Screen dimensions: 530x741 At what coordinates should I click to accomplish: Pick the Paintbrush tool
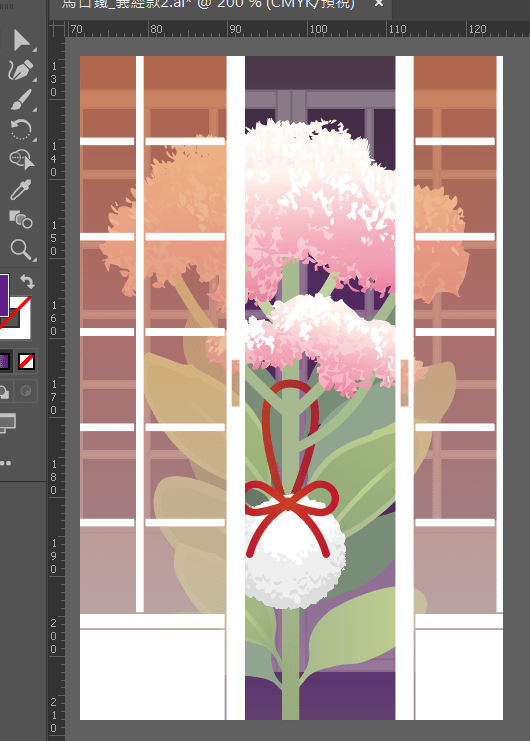(x=21, y=100)
